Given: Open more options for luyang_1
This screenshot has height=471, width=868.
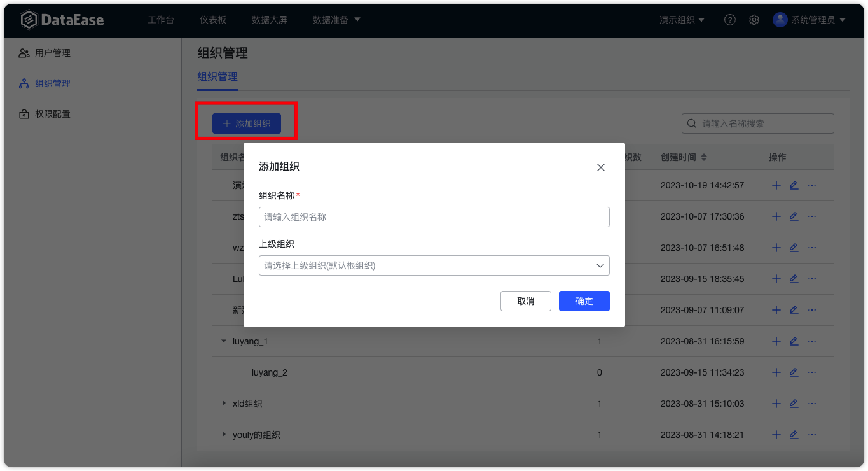Looking at the screenshot, I should (x=812, y=341).
